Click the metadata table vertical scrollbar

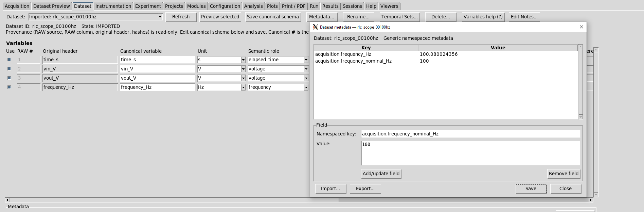coord(580,82)
